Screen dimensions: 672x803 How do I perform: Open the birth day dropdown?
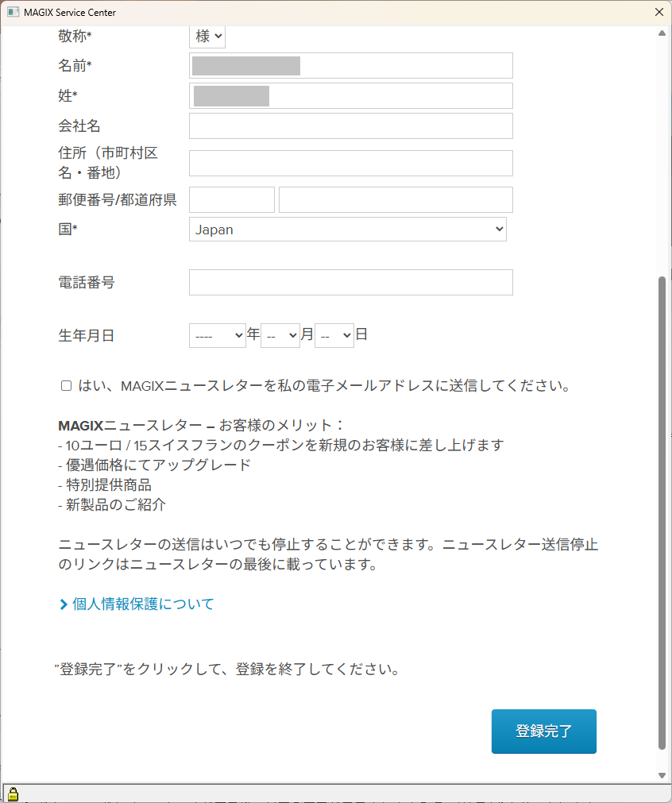click(334, 336)
